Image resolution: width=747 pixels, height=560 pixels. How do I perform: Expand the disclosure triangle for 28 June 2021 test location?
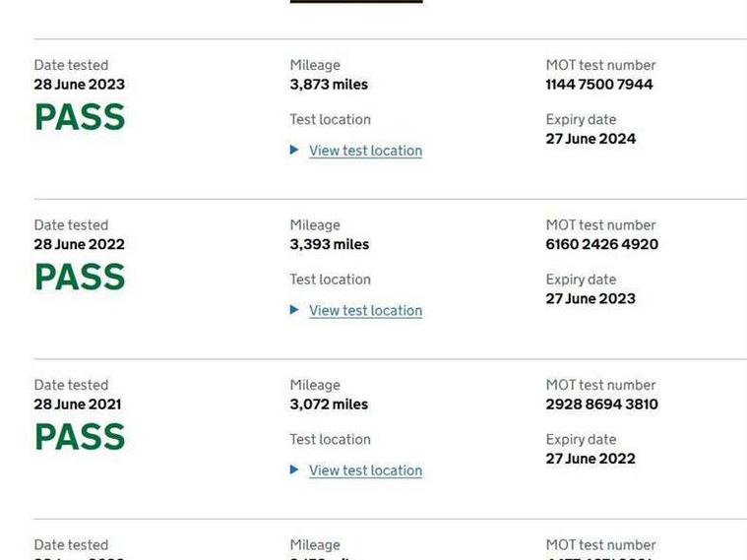pyautogui.click(x=294, y=469)
